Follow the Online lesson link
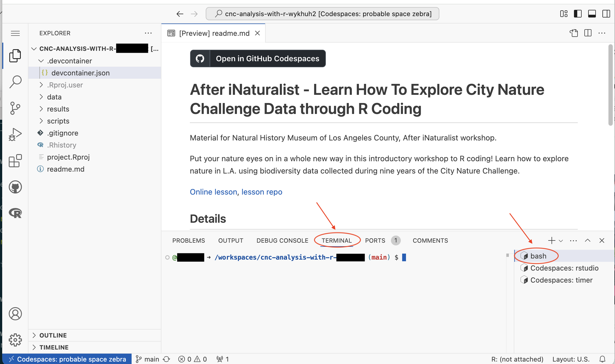The image size is (615, 364). [x=213, y=192]
